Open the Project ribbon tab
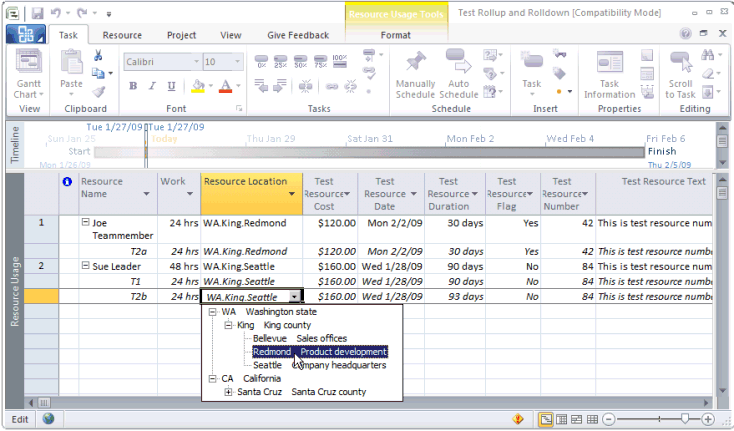 click(x=182, y=35)
